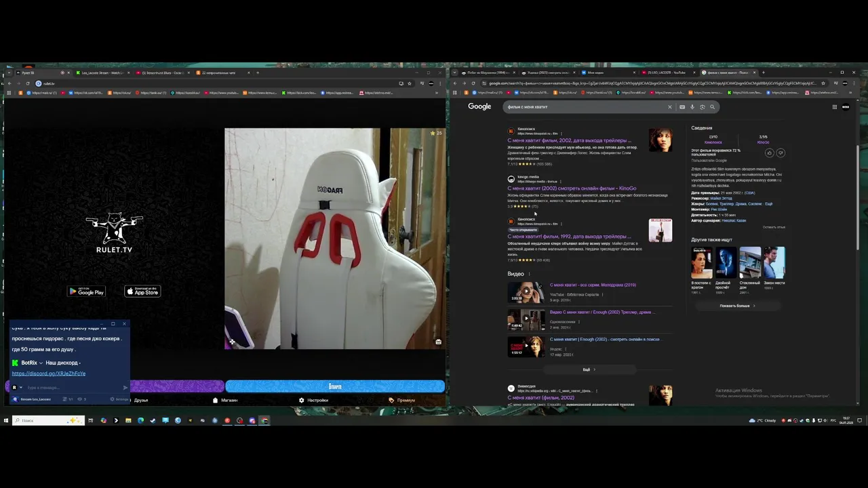
Task: Open the Друзья friends section
Action: click(x=141, y=400)
